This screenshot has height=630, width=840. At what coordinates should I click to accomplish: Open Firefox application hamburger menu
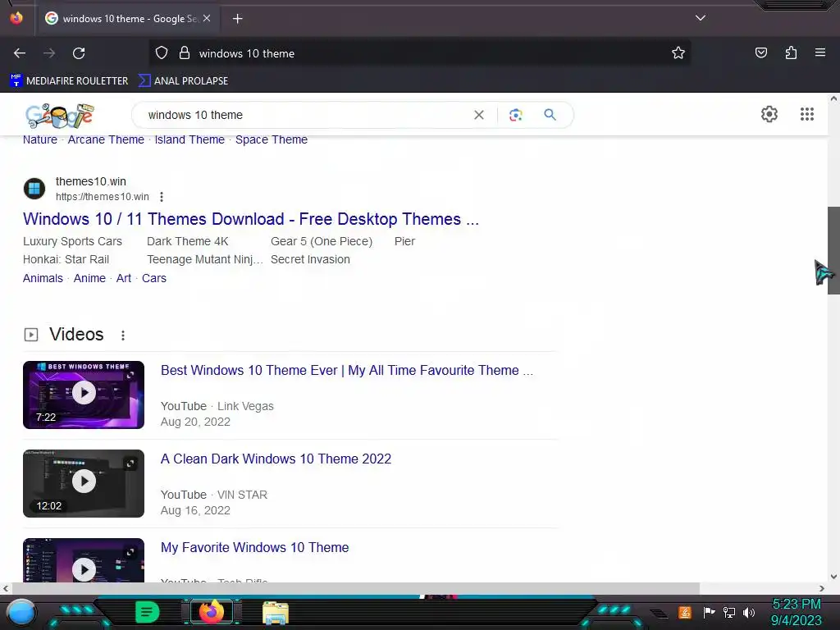click(820, 52)
